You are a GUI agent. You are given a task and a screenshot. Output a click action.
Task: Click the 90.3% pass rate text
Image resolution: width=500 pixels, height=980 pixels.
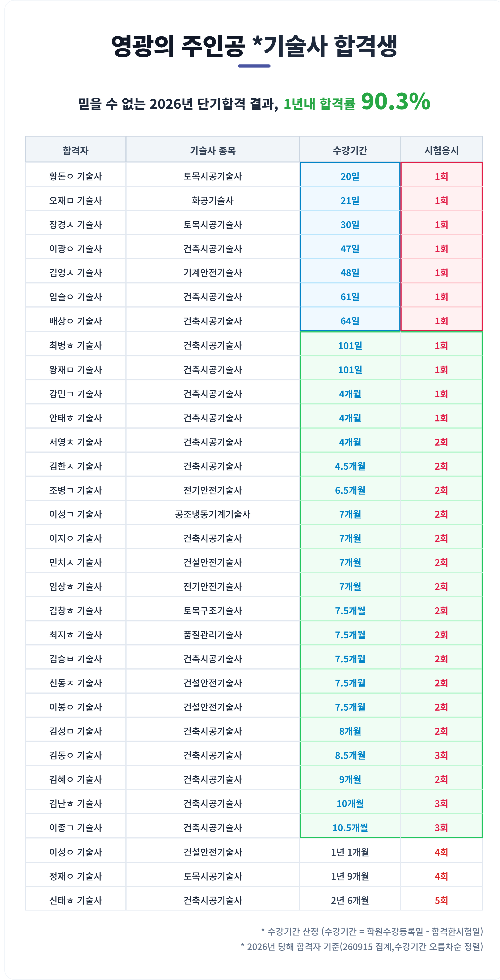coord(396,101)
